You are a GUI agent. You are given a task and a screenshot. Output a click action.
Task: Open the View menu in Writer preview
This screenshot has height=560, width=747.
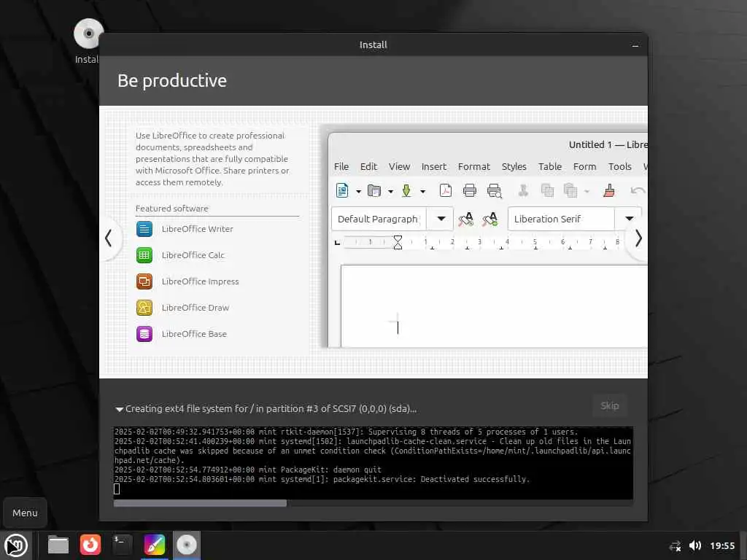pyautogui.click(x=399, y=167)
